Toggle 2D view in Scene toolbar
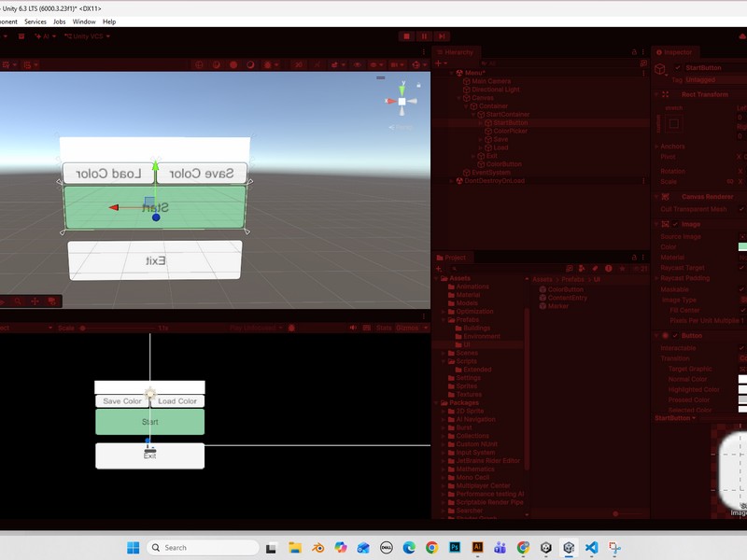This screenshot has width=747, height=560. 298,64
